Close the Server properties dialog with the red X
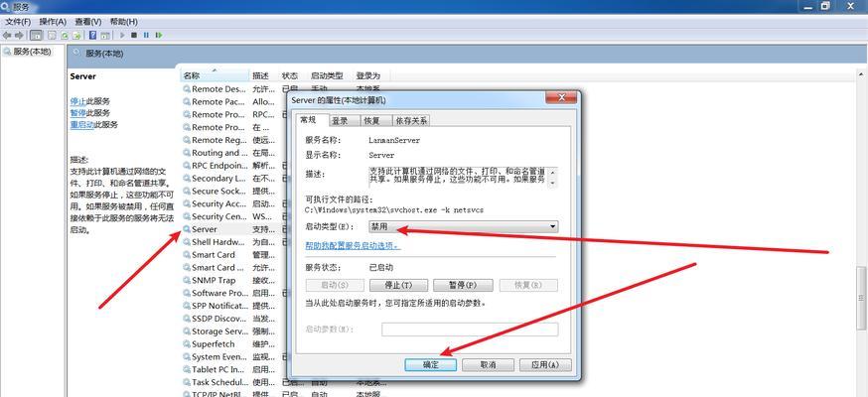Viewport: 868px width, 397px height. [561, 98]
